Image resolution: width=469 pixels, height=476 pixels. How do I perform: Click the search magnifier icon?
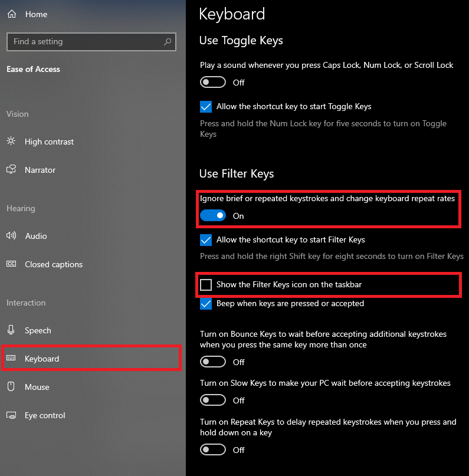pos(168,42)
